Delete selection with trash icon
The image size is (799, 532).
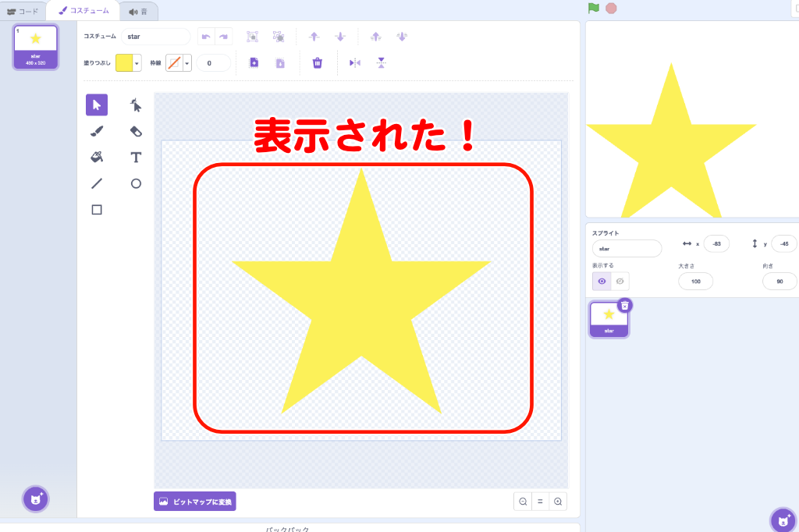tap(318, 63)
